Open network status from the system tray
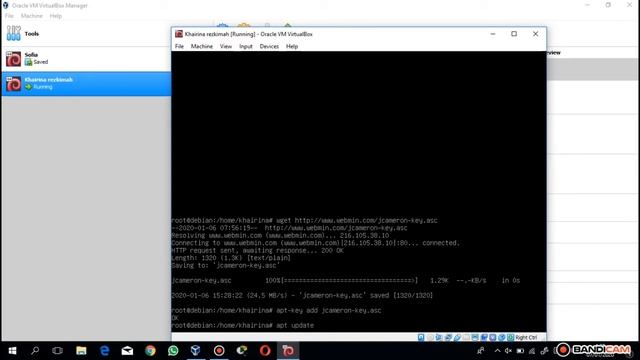This screenshot has width=640, height=360. click(x=532, y=351)
